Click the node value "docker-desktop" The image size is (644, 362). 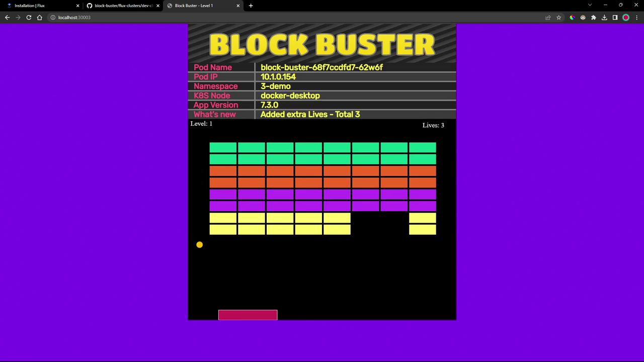(290, 96)
